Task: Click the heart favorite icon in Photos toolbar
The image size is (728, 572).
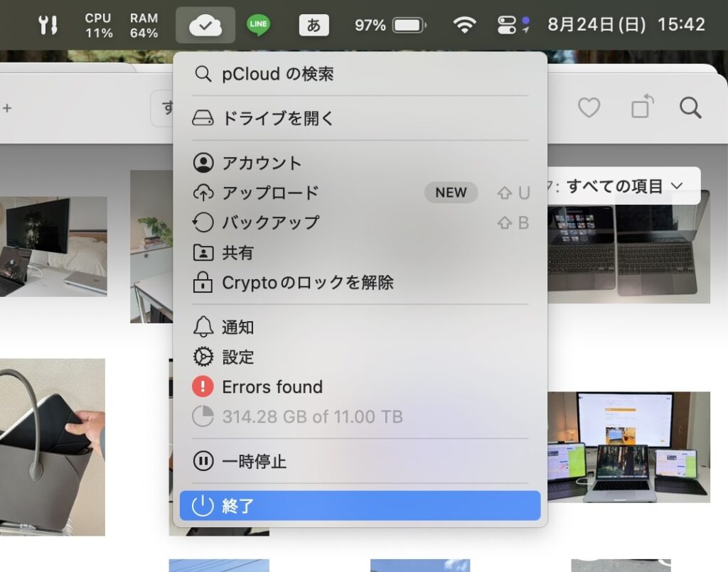Action: pos(589,107)
